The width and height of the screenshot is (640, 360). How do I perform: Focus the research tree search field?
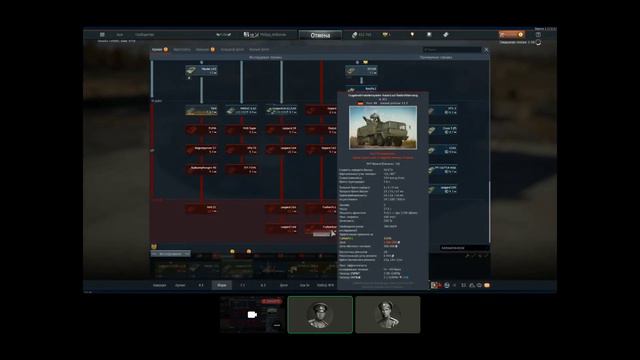point(452,50)
